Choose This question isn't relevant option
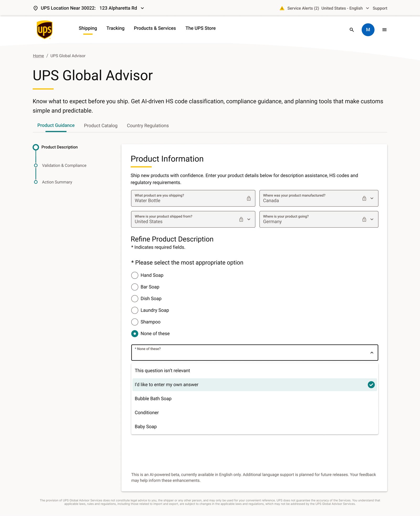 click(255, 371)
